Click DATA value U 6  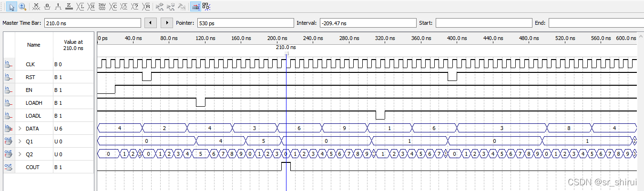pyautogui.click(x=58, y=129)
